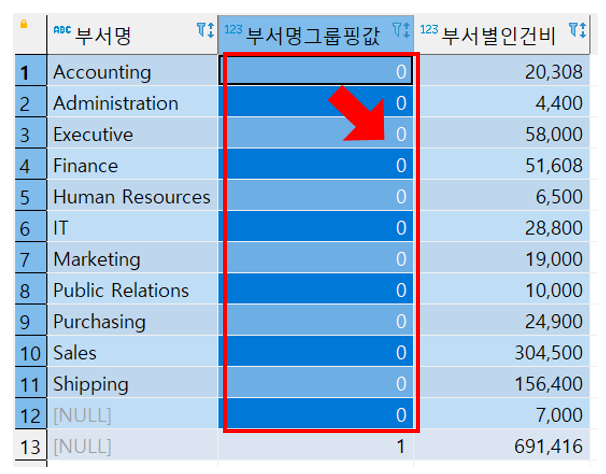Click the [NULL] name cell in row 13
The height and width of the screenshot is (474, 606).
coord(133,445)
